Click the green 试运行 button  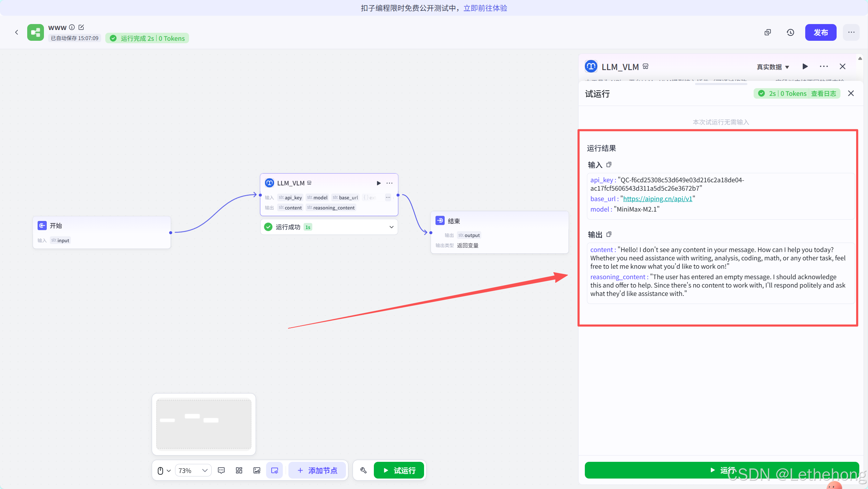(x=399, y=471)
